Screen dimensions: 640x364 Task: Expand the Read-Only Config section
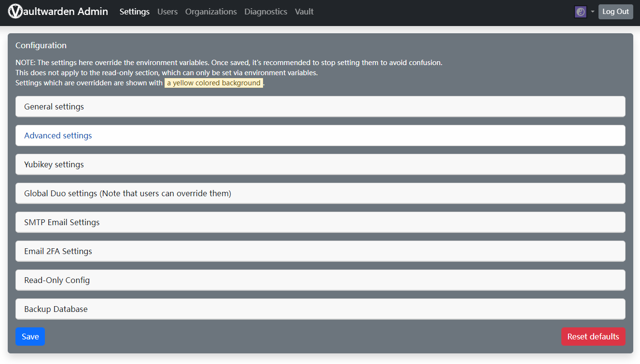click(320, 280)
